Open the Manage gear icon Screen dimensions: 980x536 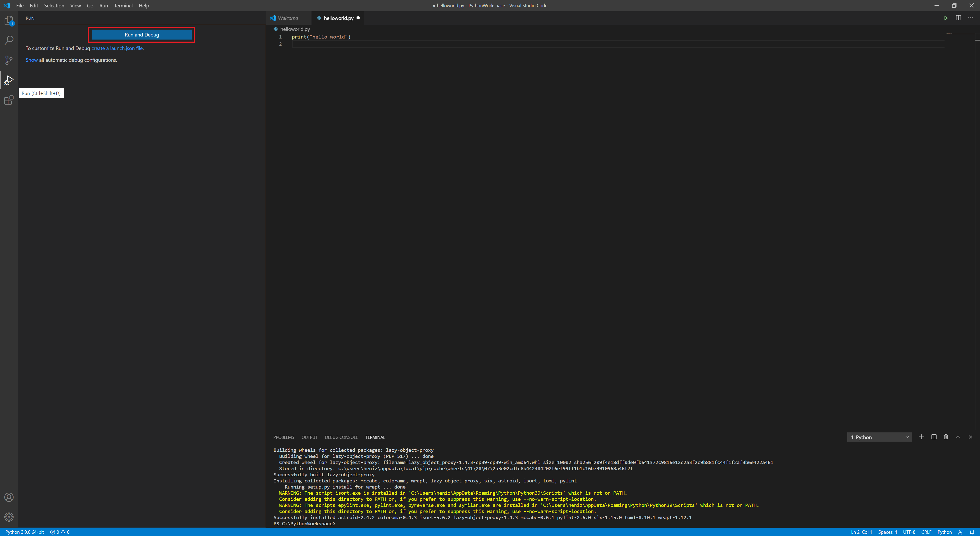[x=9, y=517]
